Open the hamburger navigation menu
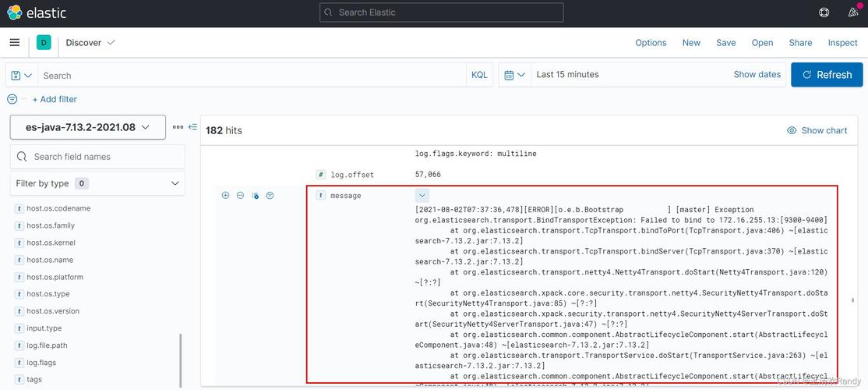This screenshot has height=390, width=868. pyautogui.click(x=15, y=43)
